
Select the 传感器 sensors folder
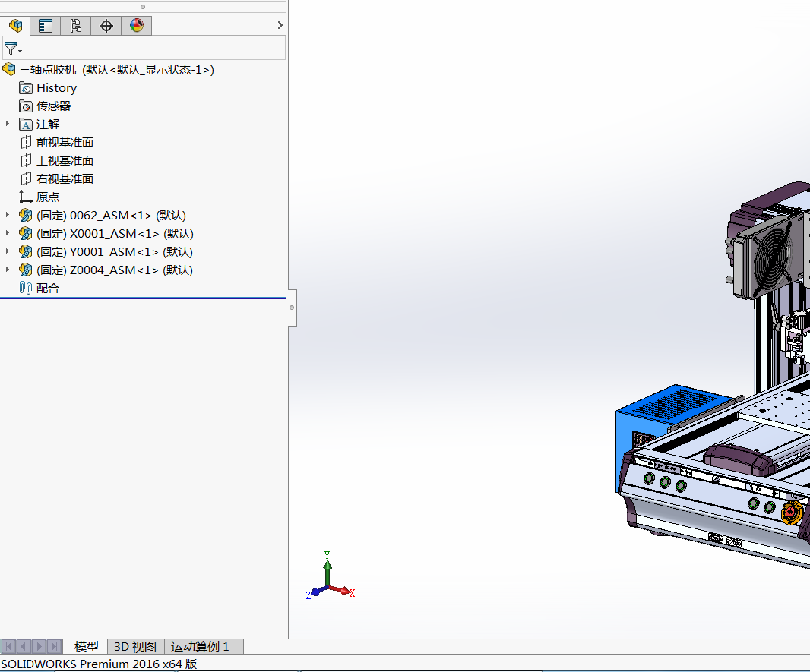point(54,106)
